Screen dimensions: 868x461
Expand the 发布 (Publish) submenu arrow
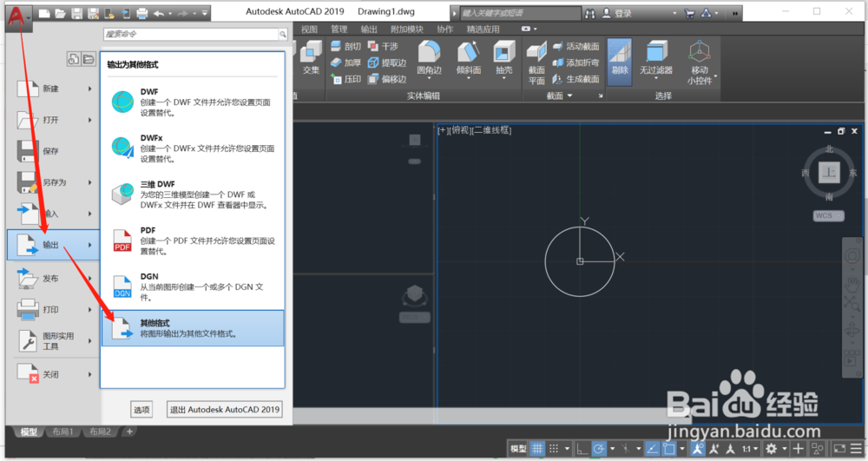(90, 279)
